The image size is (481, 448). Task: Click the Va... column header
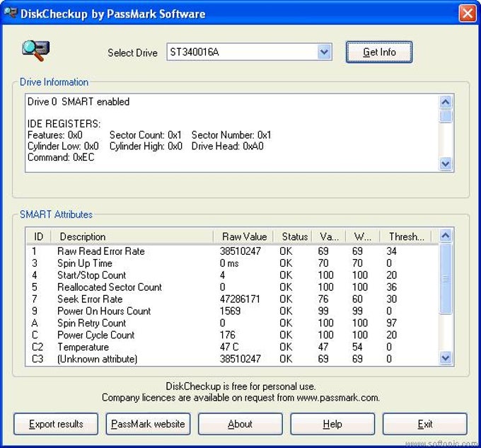click(329, 236)
